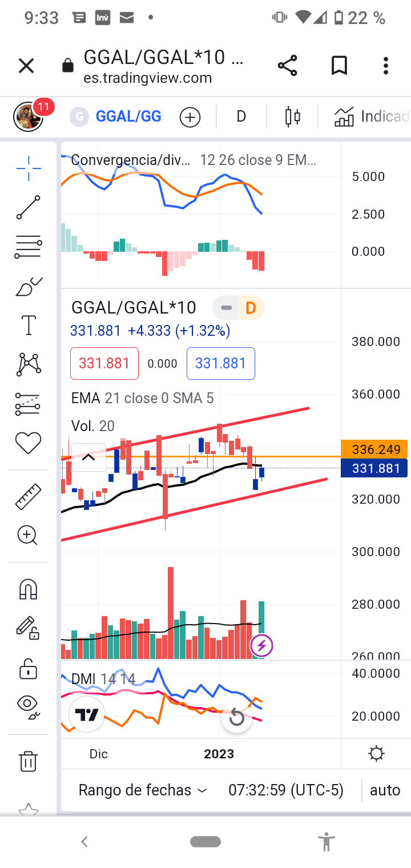Screen dimensions: 411x868
Task: Share the TradingView page
Action: coord(288,66)
